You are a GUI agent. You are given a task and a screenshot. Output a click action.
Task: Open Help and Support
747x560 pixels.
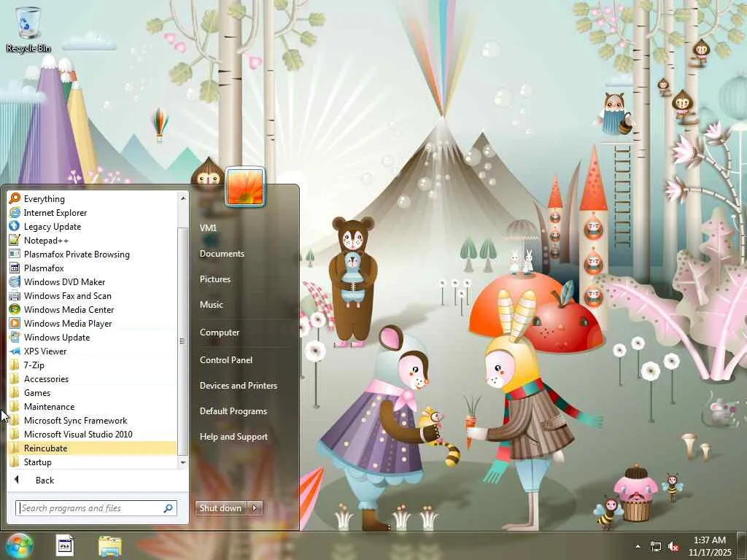click(234, 437)
